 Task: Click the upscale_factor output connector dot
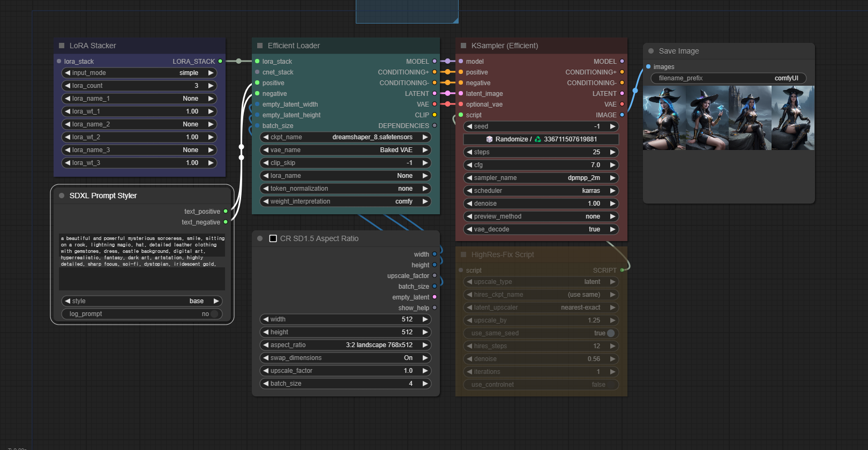click(x=435, y=275)
